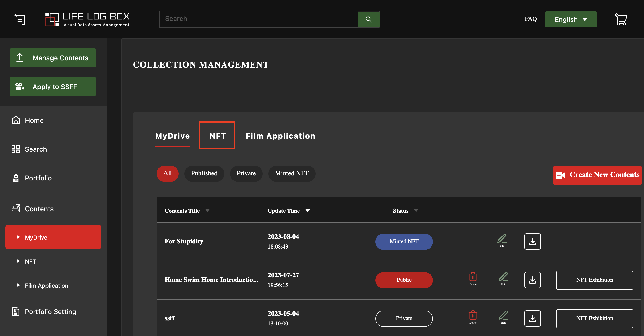This screenshot has height=336, width=644.
Task: Open the Life Log Box logo
Action: (x=87, y=19)
